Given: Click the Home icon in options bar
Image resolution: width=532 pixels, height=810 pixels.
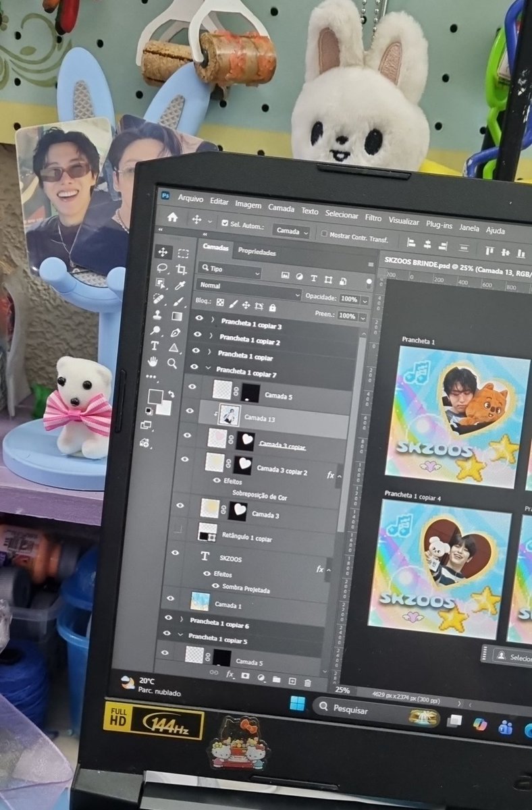Looking at the screenshot, I should (x=173, y=217).
